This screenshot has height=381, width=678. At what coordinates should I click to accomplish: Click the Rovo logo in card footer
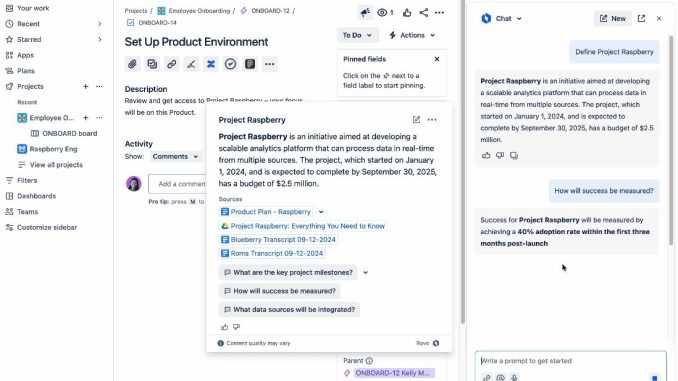(x=436, y=343)
